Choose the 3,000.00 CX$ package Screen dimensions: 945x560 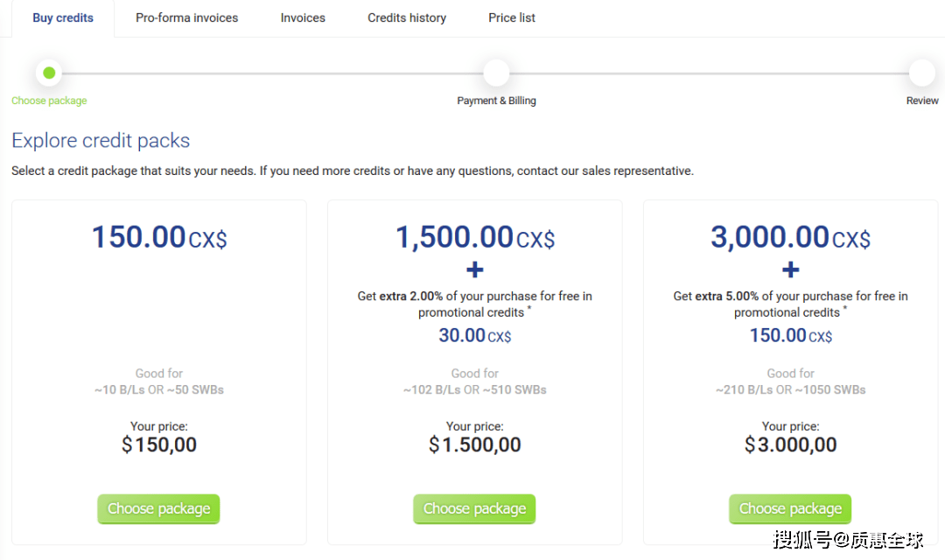point(790,508)
